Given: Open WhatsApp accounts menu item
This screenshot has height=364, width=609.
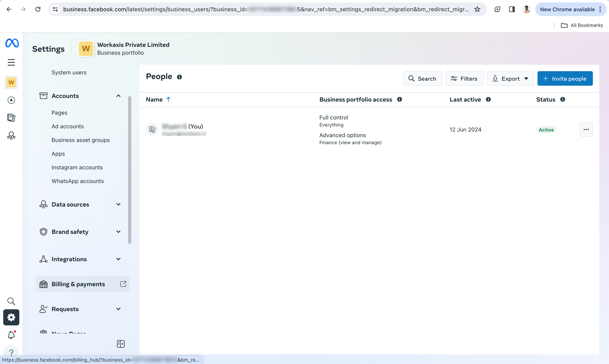Looking at the screenshot, I should pos(78,181).
